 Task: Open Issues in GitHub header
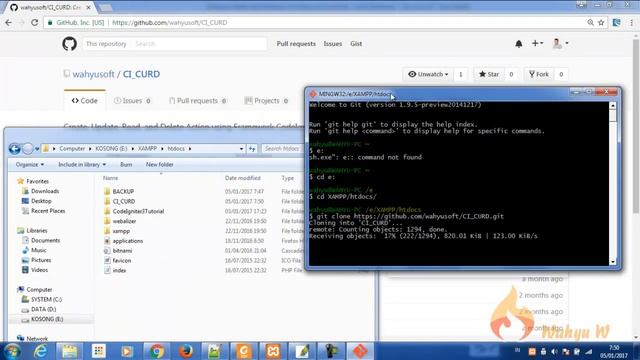click(x=333, y=44)
